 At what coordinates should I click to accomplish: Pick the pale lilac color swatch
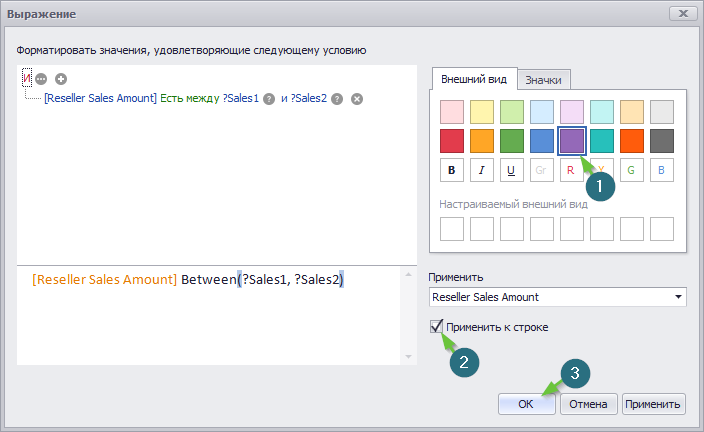tap(572, 112)
